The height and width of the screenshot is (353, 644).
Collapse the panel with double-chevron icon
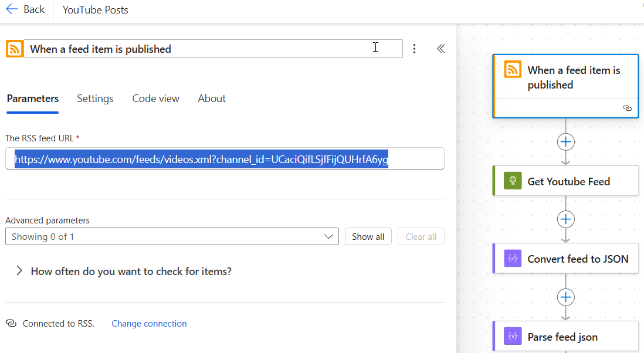coord(440,49)
